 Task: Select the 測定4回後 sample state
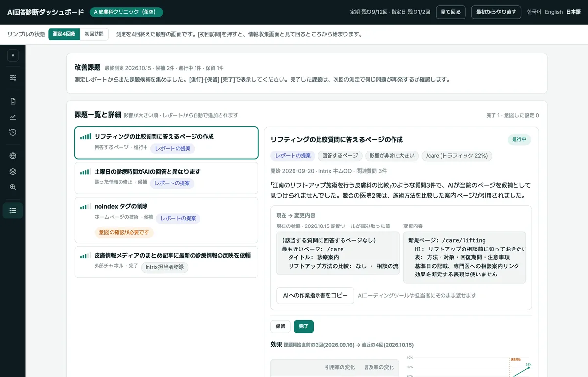click(64, 34)
